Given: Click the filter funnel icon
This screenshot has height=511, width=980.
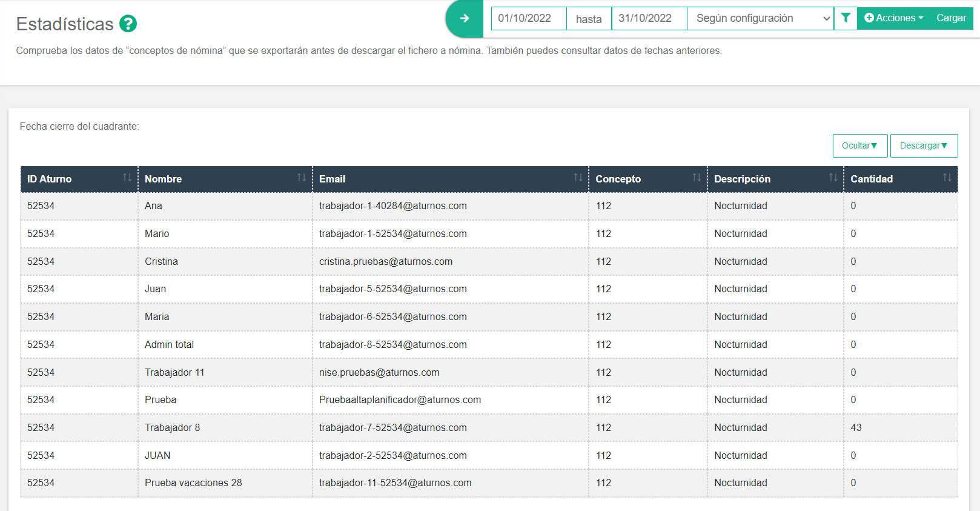Looking at the screenshot, I should pyautogui.click(x=846, y=18).
